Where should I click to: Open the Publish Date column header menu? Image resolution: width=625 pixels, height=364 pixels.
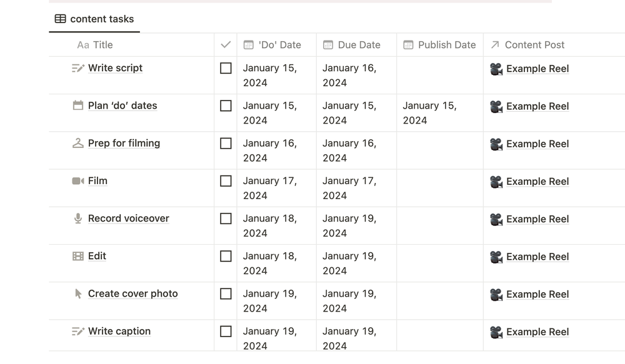(x=446, y=45)
